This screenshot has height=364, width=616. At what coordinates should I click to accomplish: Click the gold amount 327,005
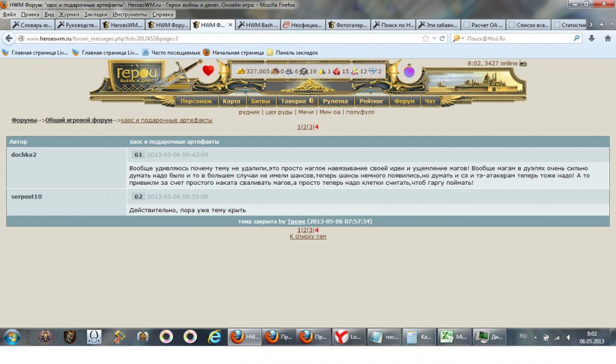[x=257, y=71]
